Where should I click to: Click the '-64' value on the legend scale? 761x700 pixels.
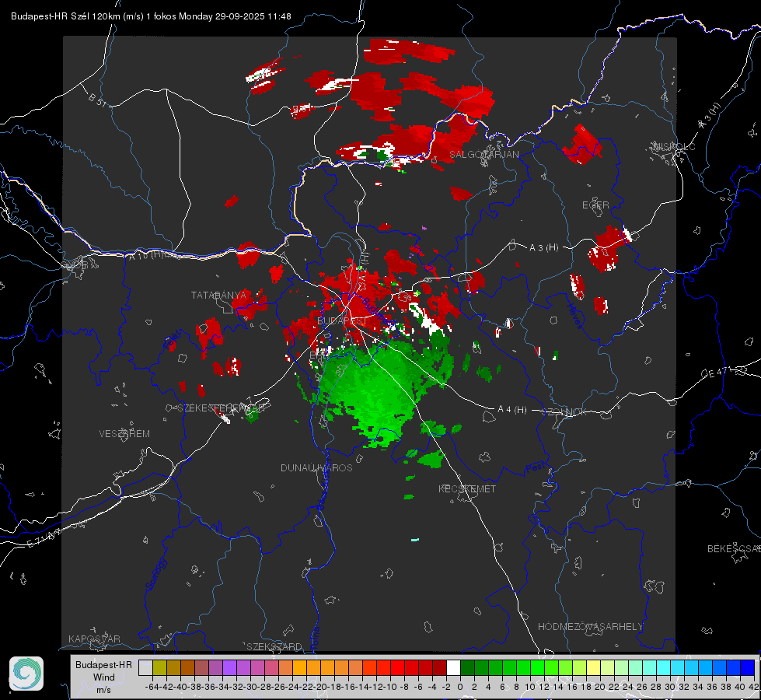click(152, 687)
